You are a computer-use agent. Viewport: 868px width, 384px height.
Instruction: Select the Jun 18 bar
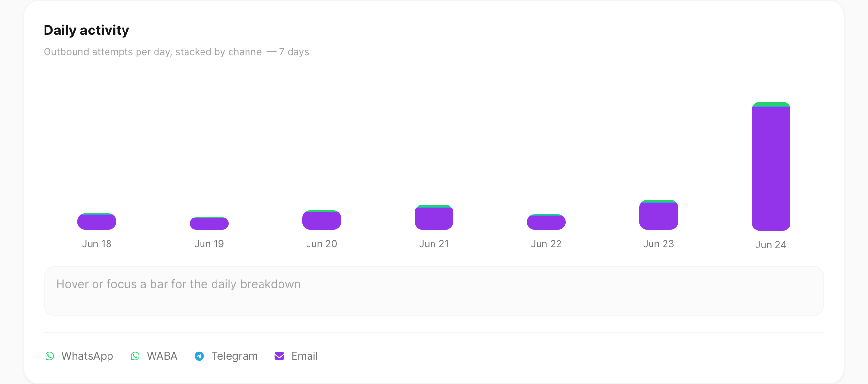(97, 222)
